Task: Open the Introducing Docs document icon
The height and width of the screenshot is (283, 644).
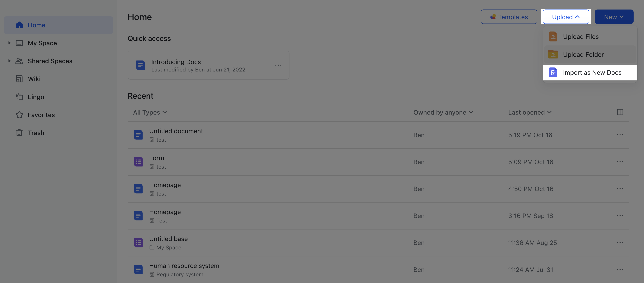Action: tap(140, 65)
